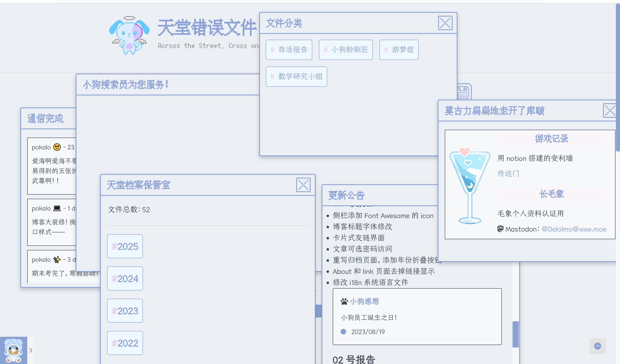Click the Mastodon logo icon
This screenshot has height=364, width=620.
500,229
